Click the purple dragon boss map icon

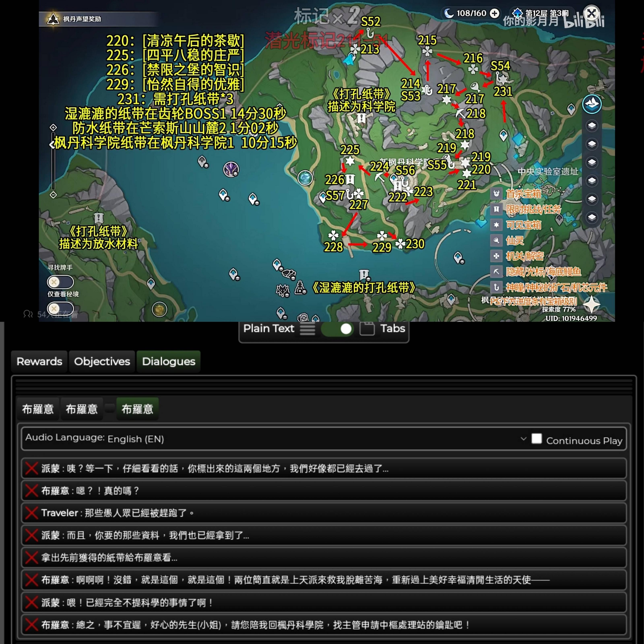tap(231, 169)
